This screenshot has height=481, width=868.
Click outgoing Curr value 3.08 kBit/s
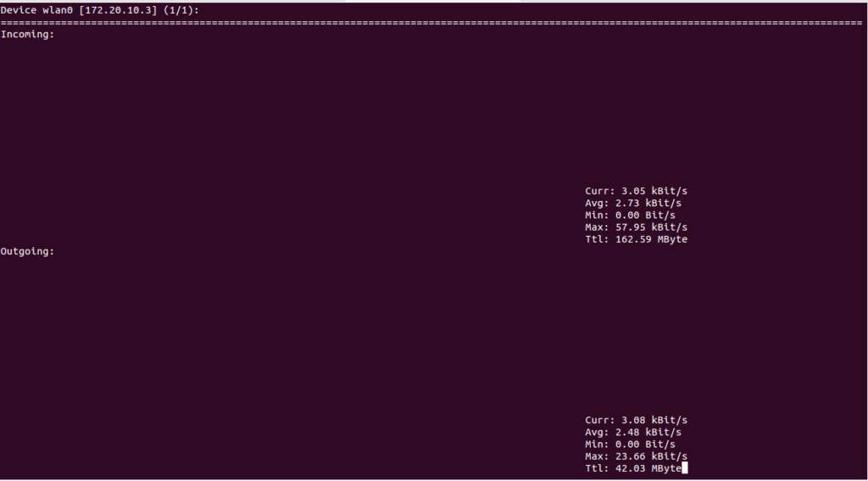(x=651, y=420)
